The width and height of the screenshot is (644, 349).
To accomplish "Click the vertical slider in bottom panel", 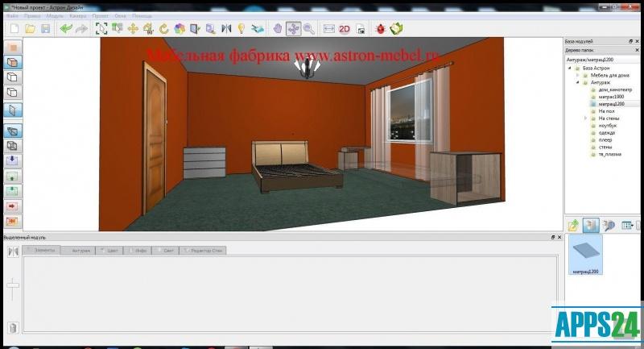I will point(13,286).
